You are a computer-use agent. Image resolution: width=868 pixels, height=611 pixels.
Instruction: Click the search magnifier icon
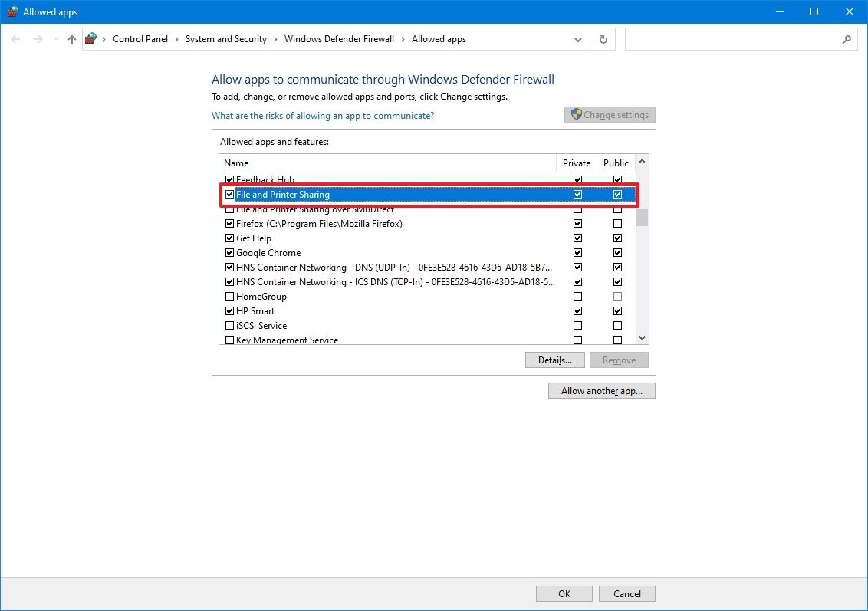pos(847,39)
